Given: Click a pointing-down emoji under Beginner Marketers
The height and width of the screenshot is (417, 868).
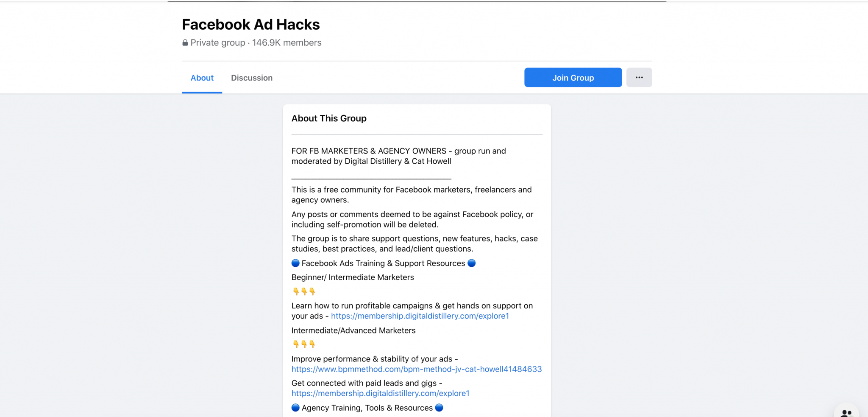Looking at the screenshot, I should (x=303, y=291).
